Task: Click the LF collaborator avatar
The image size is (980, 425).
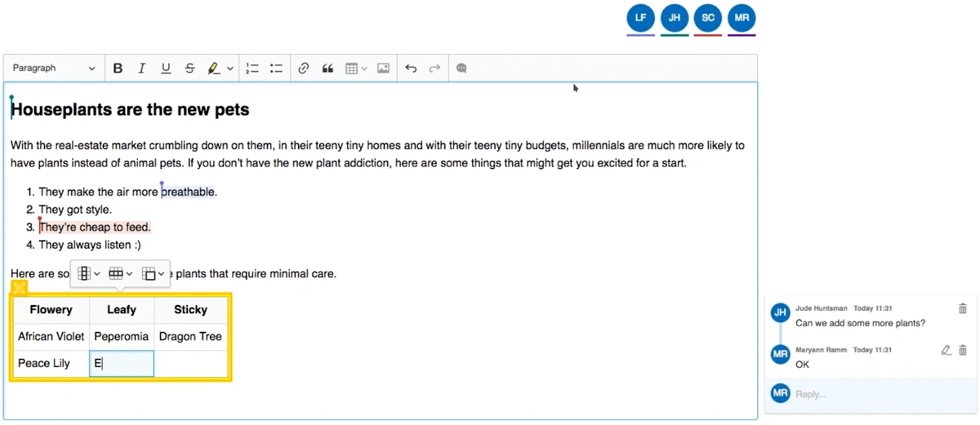Action: coord(640,18)
